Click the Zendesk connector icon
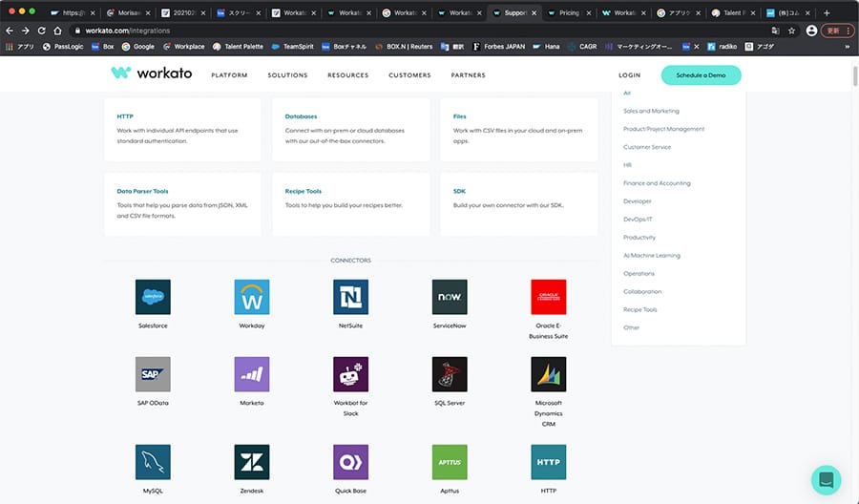 (x=252, y=462)
